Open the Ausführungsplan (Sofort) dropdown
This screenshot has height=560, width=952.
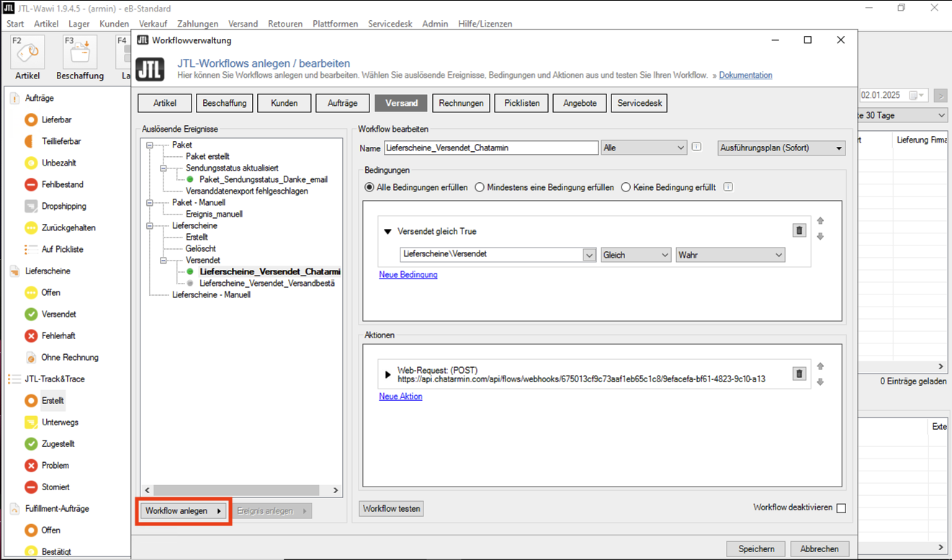781,148
